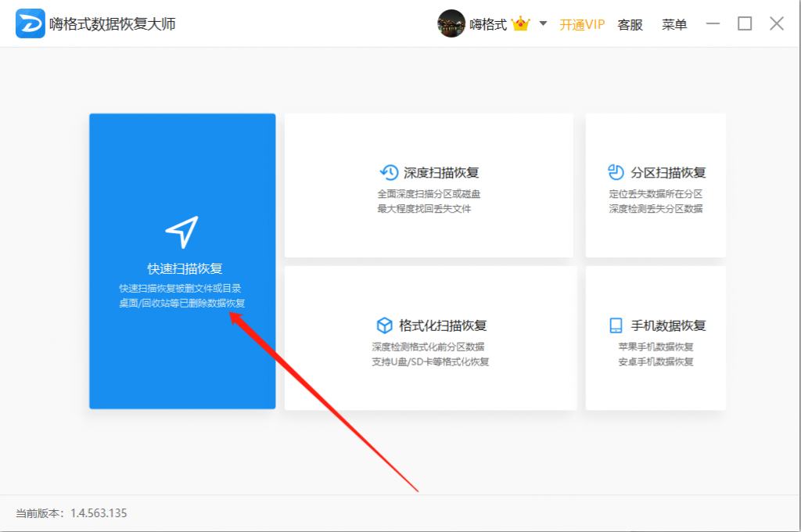
Task: Click text 全面深度扫描分区或磁盘
Action: pyautogui.click(x=429, y=194)
